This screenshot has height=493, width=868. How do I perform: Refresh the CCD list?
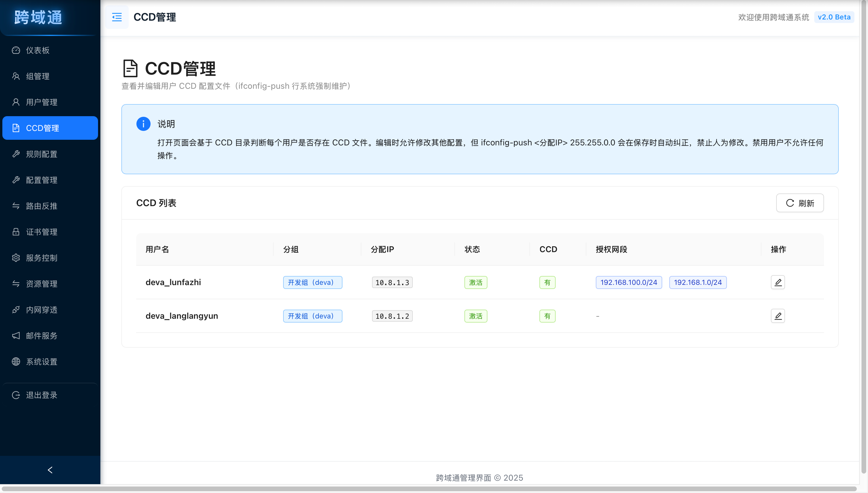pyautogui.click(x=800, y=203)
